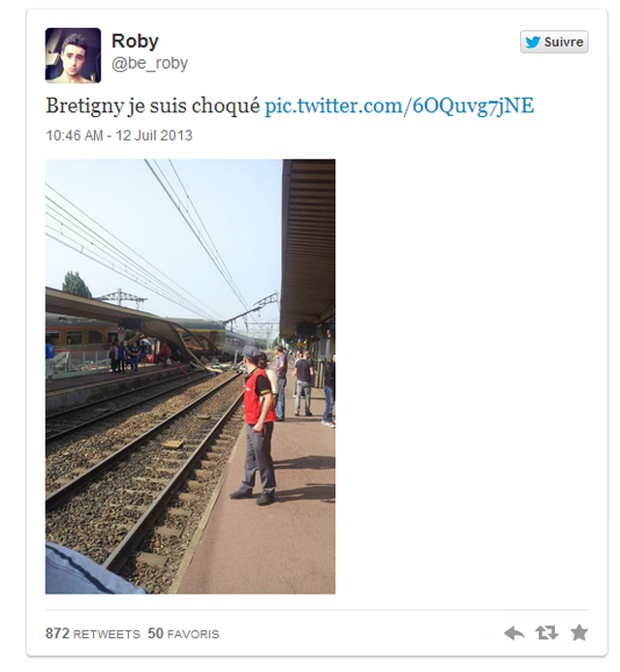The width and height of the screenshot is (620, 672).
Task: Open Roby's profile picture avatar
Action: tap(74, 55)
